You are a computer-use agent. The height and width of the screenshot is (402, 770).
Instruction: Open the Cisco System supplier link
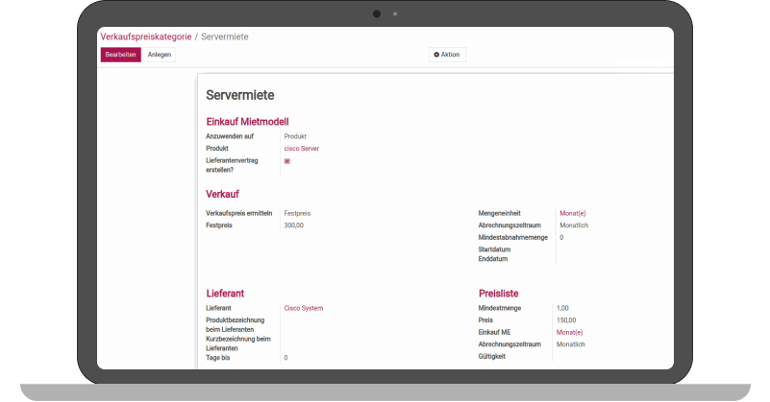click(303, 308)
